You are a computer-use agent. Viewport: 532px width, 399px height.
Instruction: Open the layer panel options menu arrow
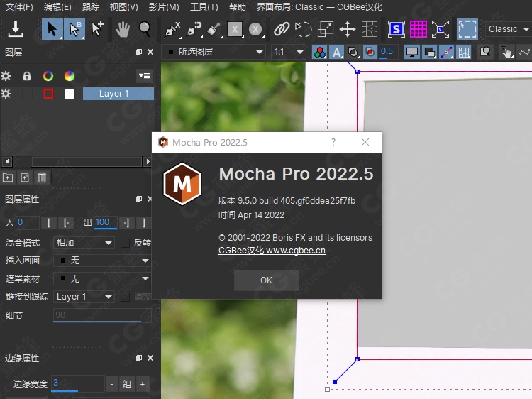click(x=145, y=75)
